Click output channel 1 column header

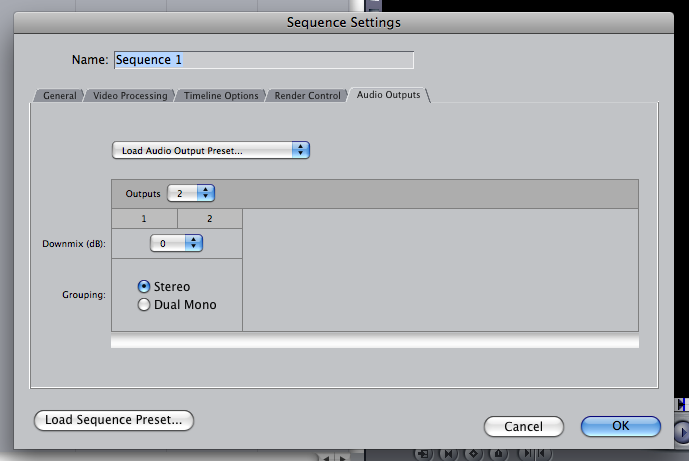[x=144, y=218]
